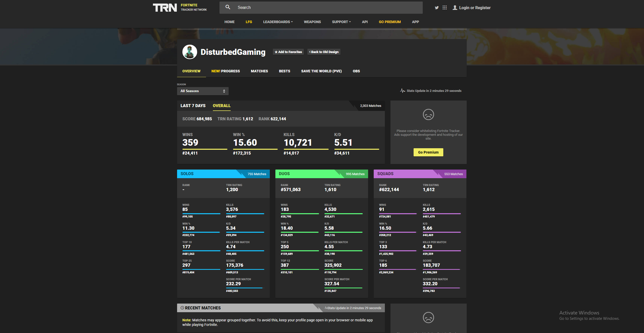
Task: Click the user silhouette login icon
Action: coord(455,8)
